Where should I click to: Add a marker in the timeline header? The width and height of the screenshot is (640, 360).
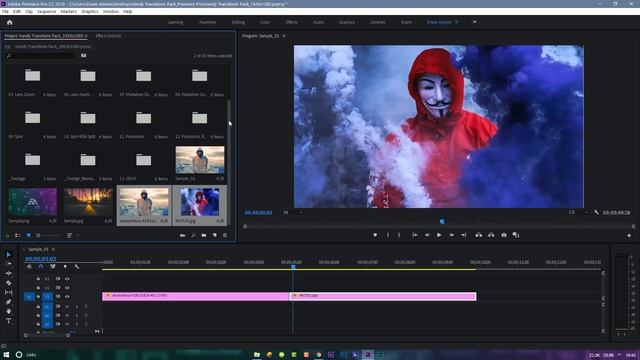(x=65, y=267)
